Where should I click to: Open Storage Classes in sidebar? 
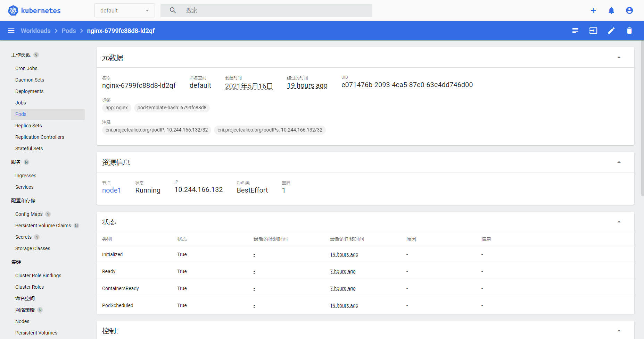coord(33,248)
